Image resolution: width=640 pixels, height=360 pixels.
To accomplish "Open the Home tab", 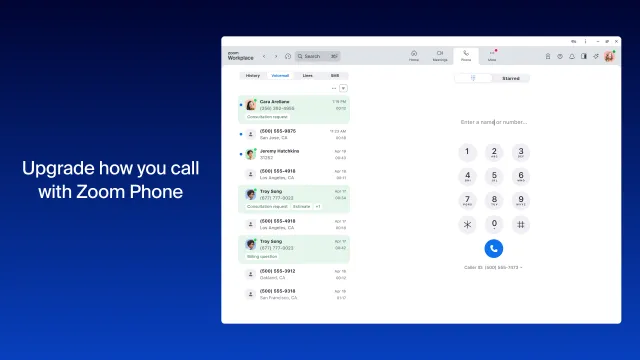I will (x=414, y=56).
